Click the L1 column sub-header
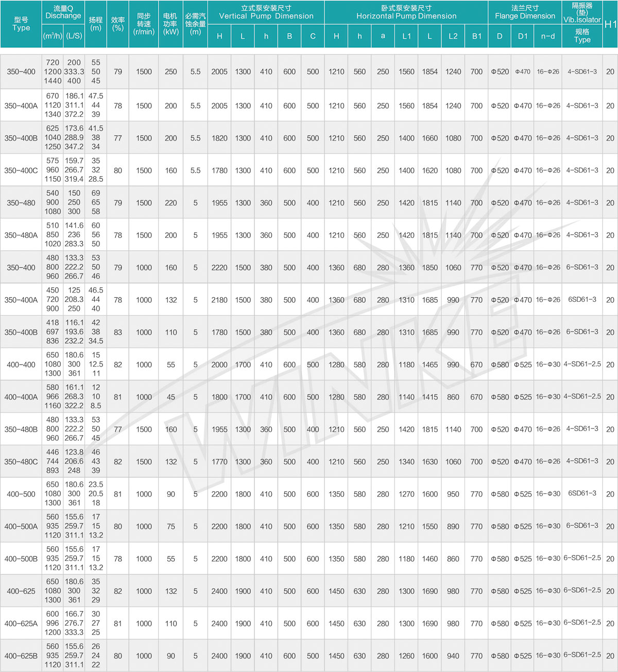Viewport: 618px width, 672px height. pos(406,36)
